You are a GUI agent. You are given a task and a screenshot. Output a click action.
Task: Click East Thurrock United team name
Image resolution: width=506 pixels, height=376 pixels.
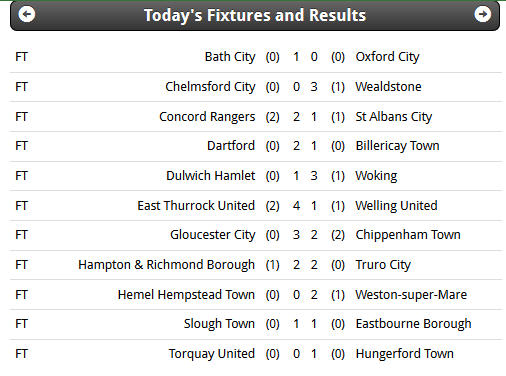196,206
